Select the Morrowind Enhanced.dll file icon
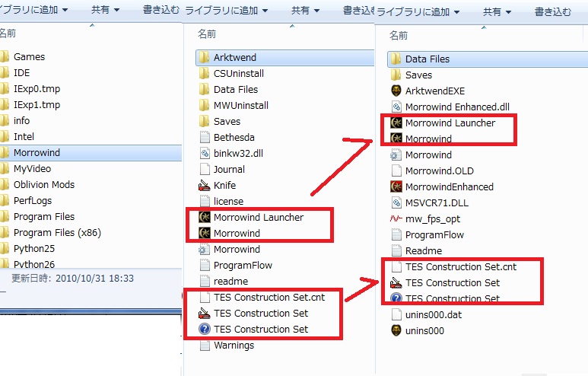 click(x=396, y=107)
